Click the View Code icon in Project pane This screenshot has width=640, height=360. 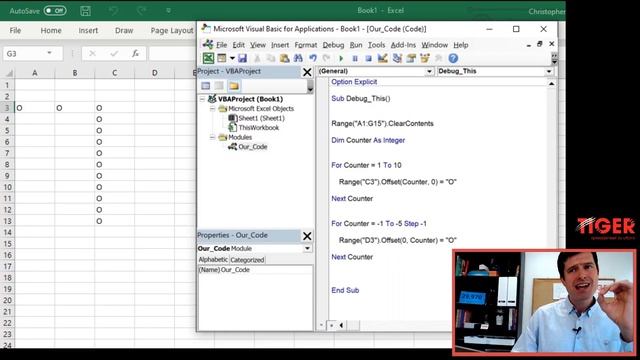pyautogui.click(x=205, y=86)
